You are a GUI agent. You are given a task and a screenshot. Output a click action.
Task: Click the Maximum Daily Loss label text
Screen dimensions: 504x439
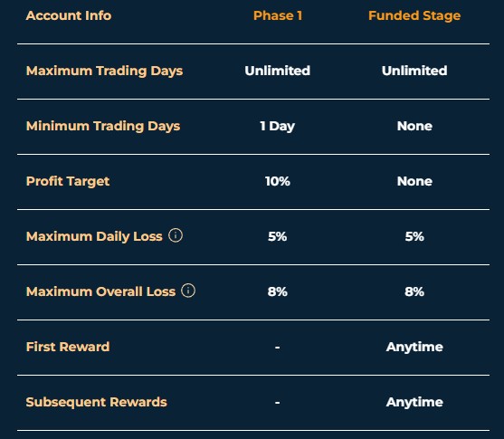(94, 236)
